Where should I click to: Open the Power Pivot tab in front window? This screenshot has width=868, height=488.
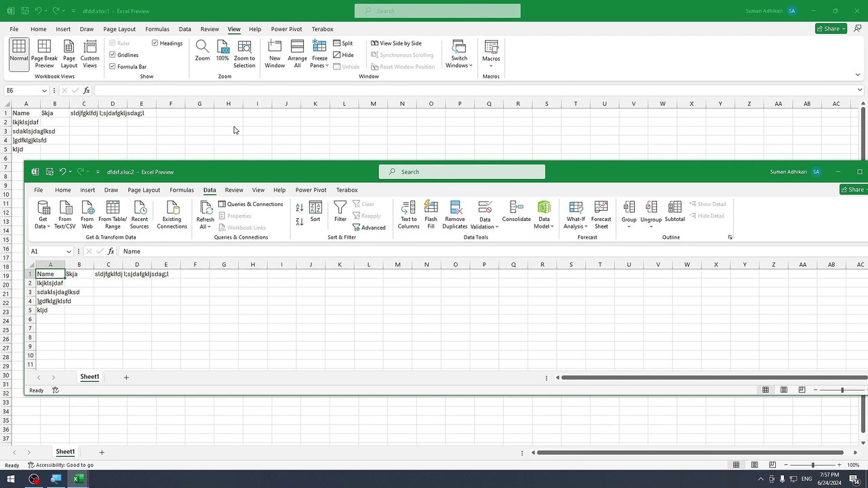(x=311, y=190)
